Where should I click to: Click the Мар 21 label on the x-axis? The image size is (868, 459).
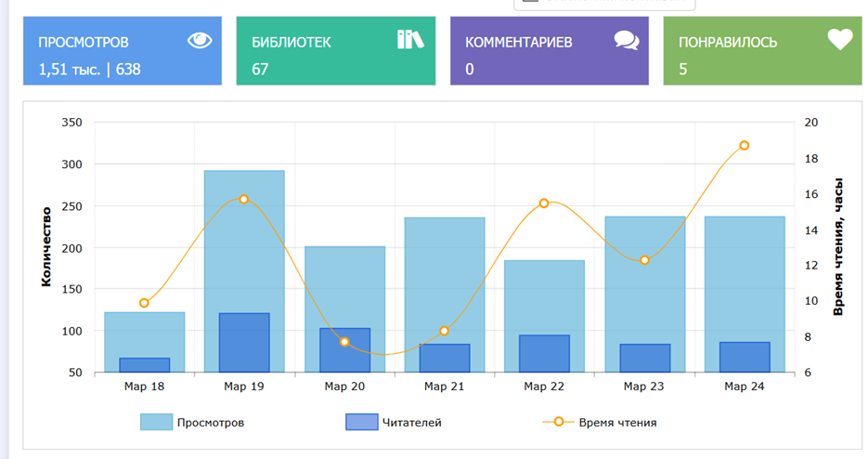[444, 387]
